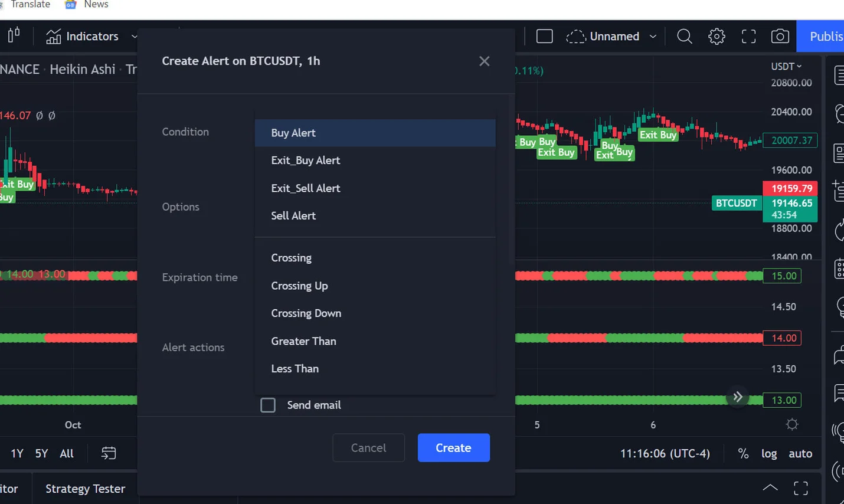Maximize the bottom panel icon
Viewport: 844px width, 504px height.
tap(801, 488)
